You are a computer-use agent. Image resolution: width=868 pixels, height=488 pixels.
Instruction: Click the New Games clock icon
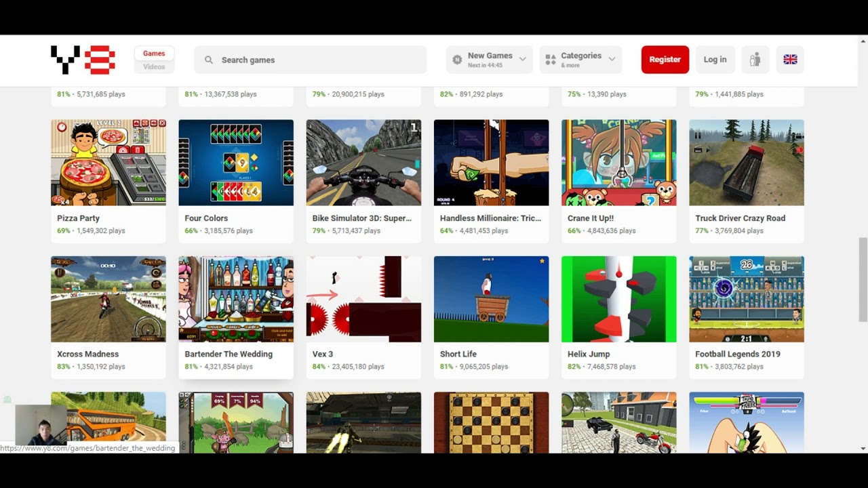click(457, 60)
